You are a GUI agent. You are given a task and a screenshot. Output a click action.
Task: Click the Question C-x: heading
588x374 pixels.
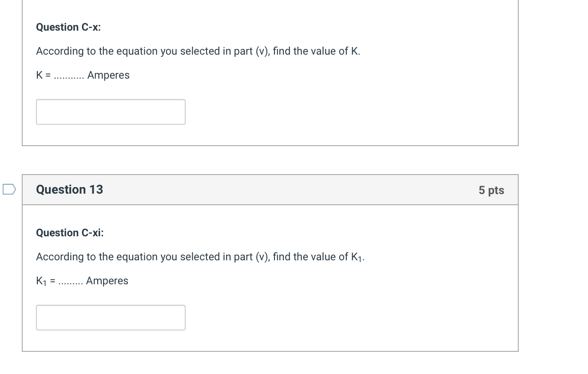pyautogui.click(x=68, y=27)
